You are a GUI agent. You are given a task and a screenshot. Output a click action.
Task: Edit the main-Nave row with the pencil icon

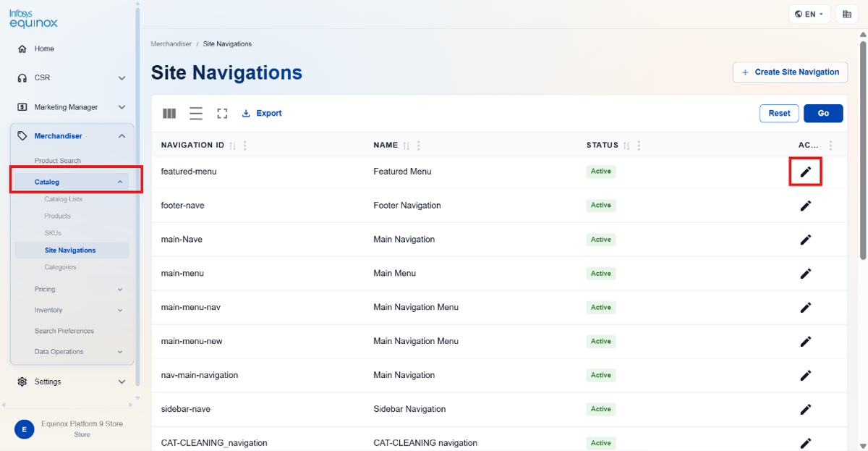pos(805,240)
